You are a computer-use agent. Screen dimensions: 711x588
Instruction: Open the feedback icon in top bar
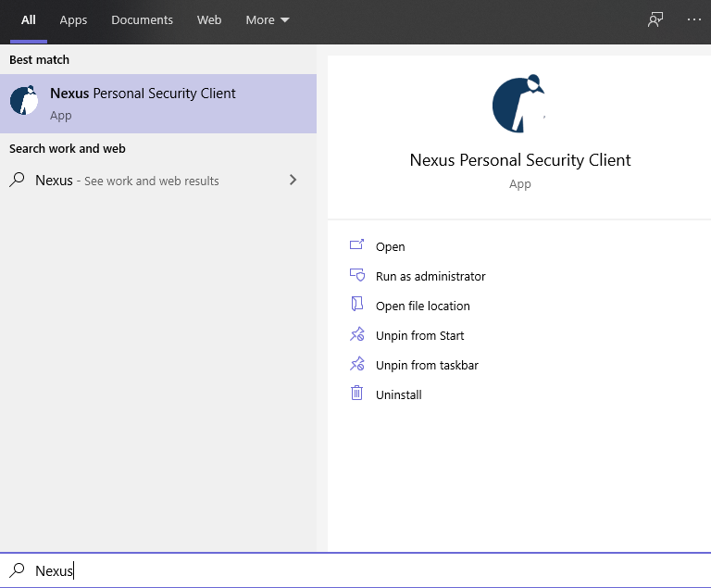pos(655,20)
